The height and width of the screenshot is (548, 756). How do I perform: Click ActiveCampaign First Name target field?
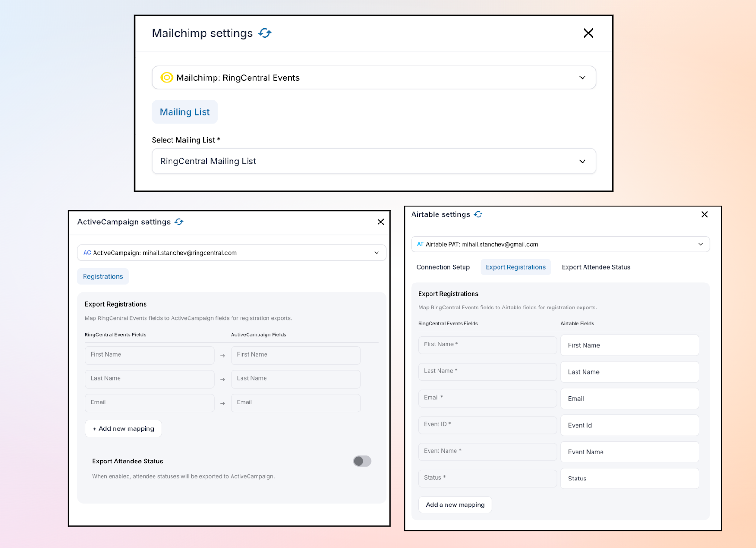tap(296, 355)
